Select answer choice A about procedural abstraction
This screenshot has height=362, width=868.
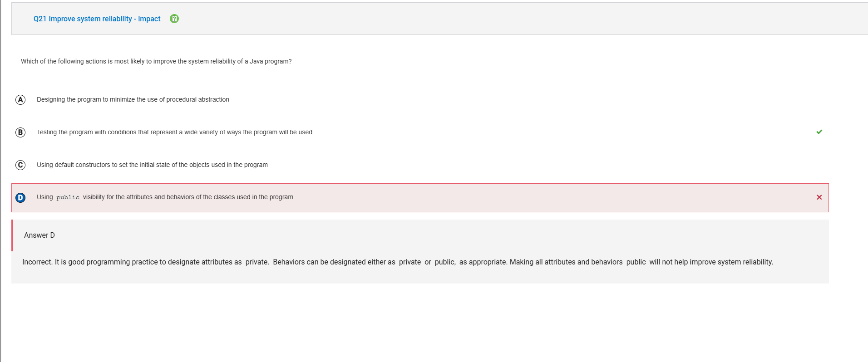click(x=133, y=99)
